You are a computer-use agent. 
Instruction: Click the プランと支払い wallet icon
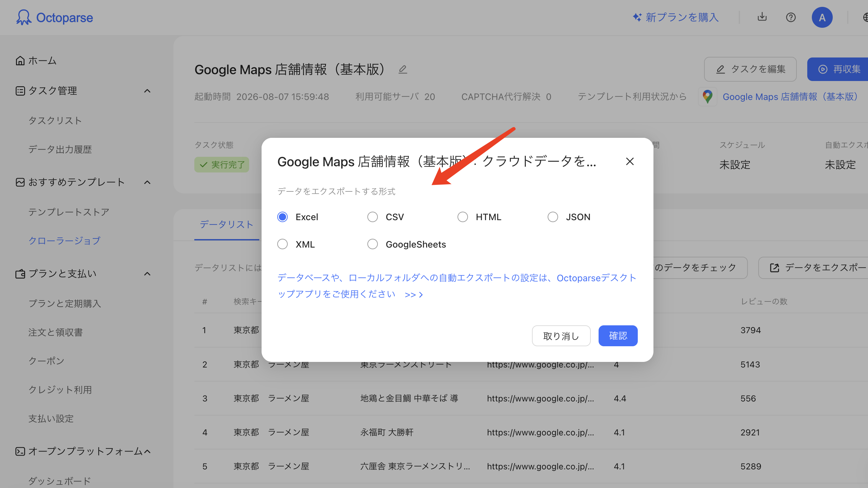(20, 274)
